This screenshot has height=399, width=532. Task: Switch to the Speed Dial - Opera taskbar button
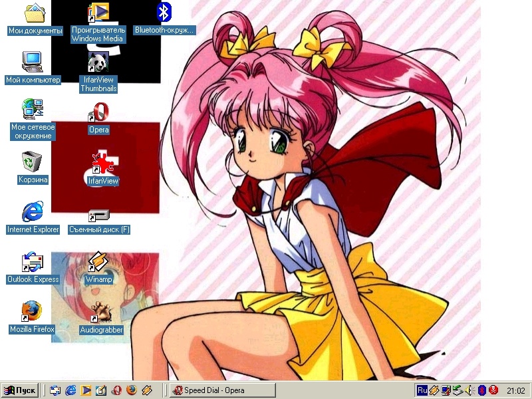point(223,390)
